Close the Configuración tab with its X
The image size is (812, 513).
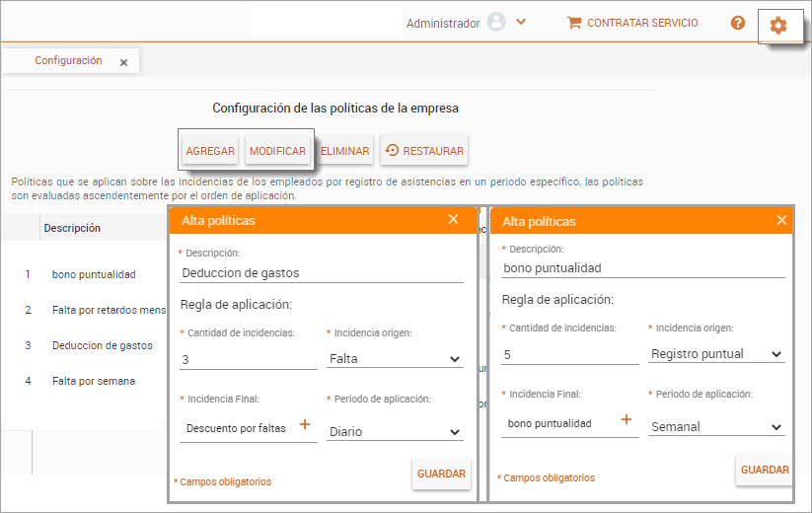click(123, 62)
